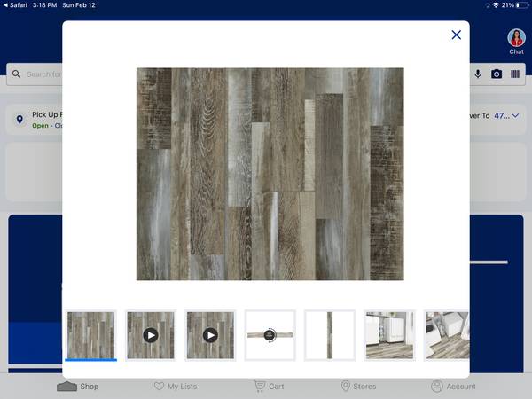Go to My Lists tab

(x=176, y=387)
